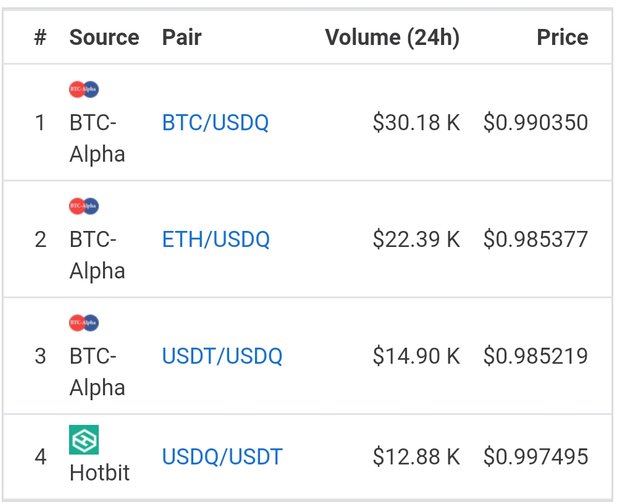Click the green Hotbit exchange logo
This screenshot has width=640, height=502.
pos(84,440)
